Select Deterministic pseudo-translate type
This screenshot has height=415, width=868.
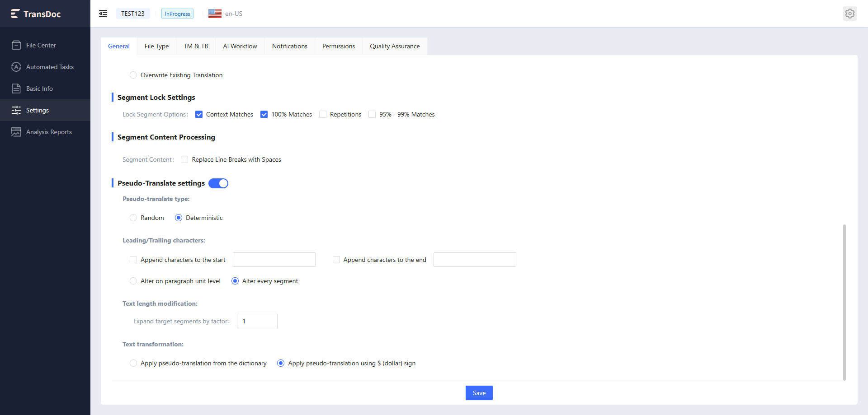coord(179,218)
